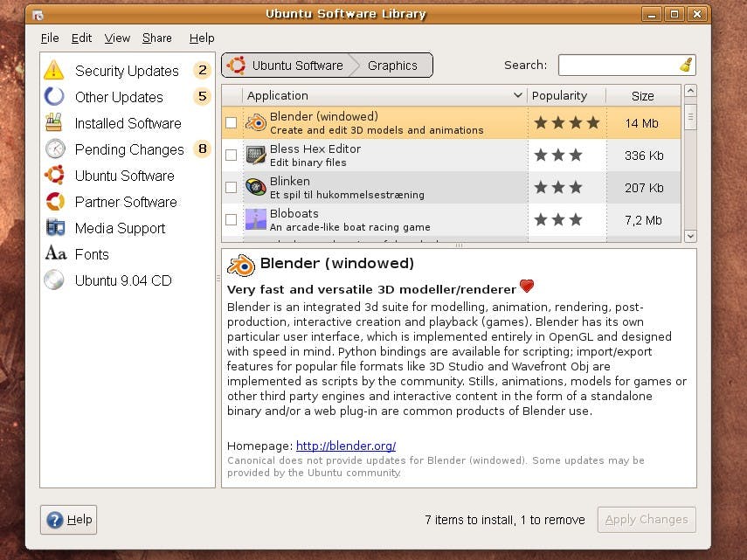Screen dimensions: 747x560
Task: Click the application list scrollbar thumb
Action: point(690,117)
